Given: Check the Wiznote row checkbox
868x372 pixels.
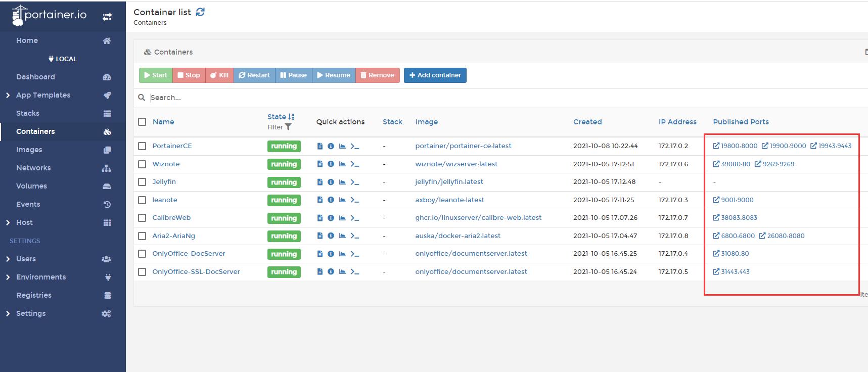Looking at the screenshot, I should (142, 164).
